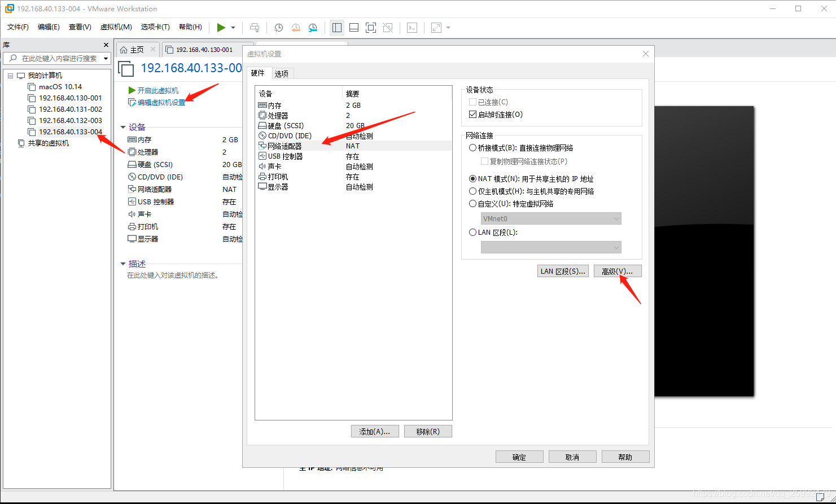Select 桥接模式(B) radio button
This screenshot has width=836, height=504.
473,148
